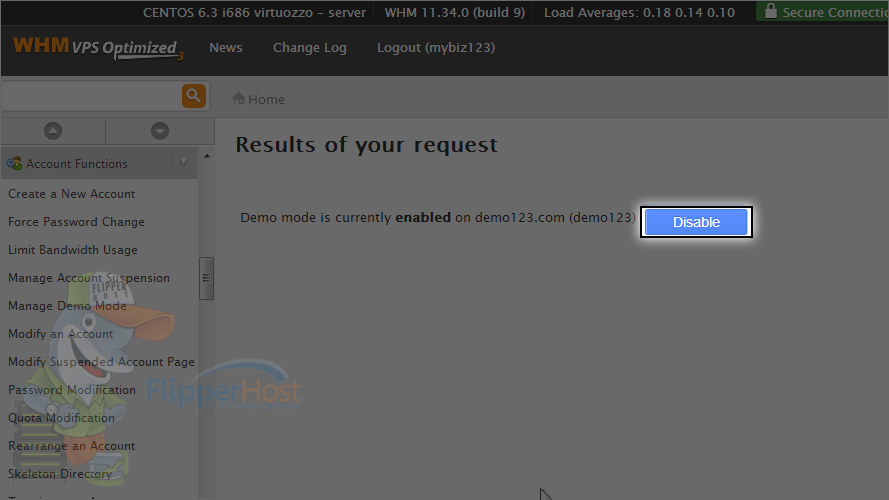Open Create a New Account
The height and width of the screenshot is (500, 889).
coord(71,194)
